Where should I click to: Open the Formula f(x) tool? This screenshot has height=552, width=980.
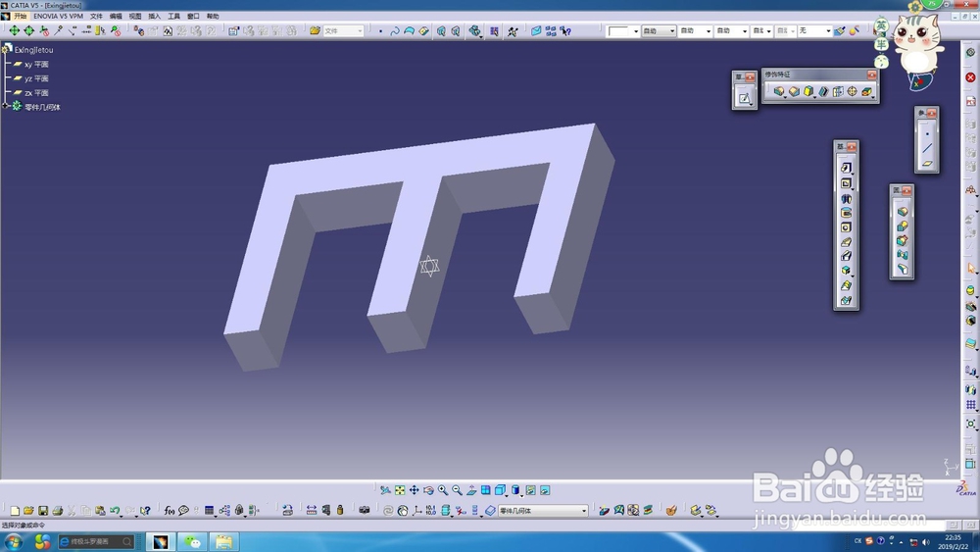[169, 510]
